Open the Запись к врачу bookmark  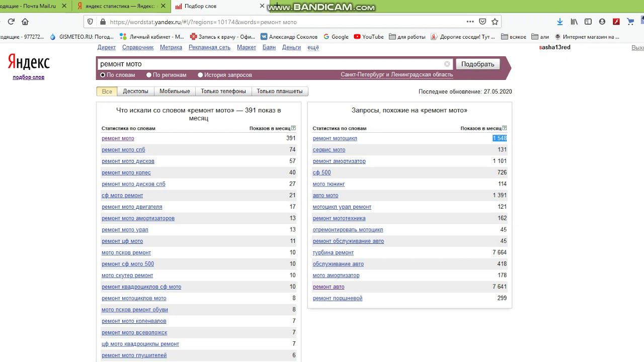222,37
